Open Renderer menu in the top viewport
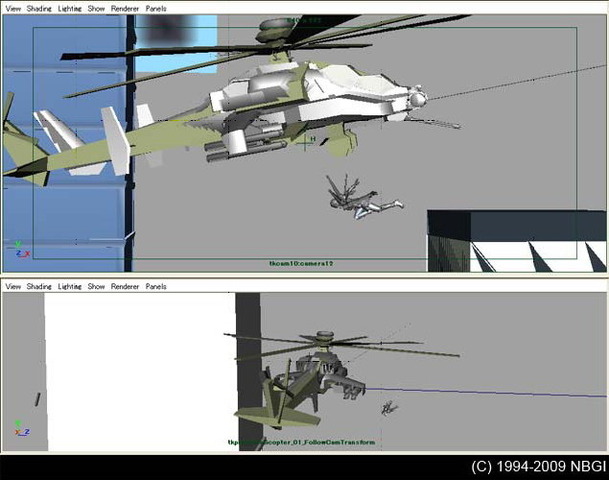609x480 pixels. (125, 8)
